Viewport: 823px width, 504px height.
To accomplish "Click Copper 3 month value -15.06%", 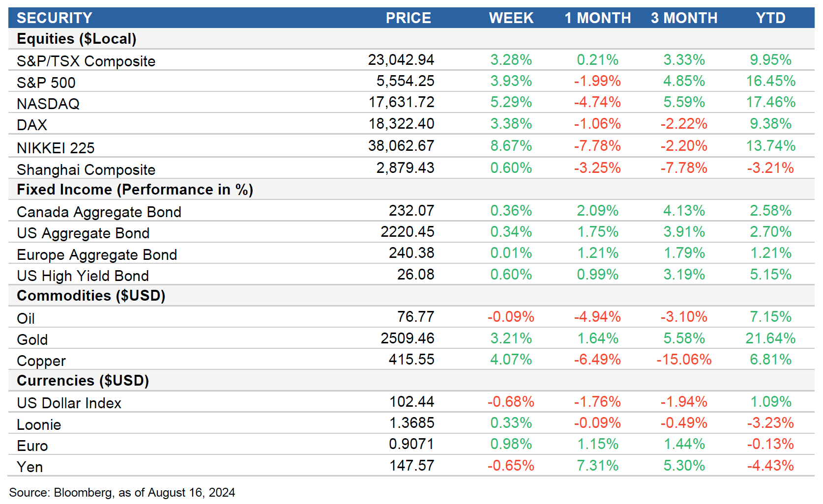I will coord(684,360).
